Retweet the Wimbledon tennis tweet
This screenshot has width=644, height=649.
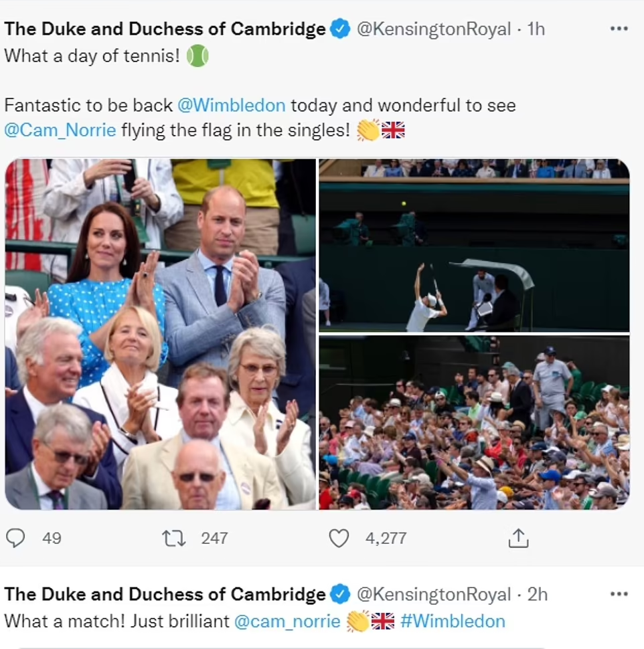point(174,537)
